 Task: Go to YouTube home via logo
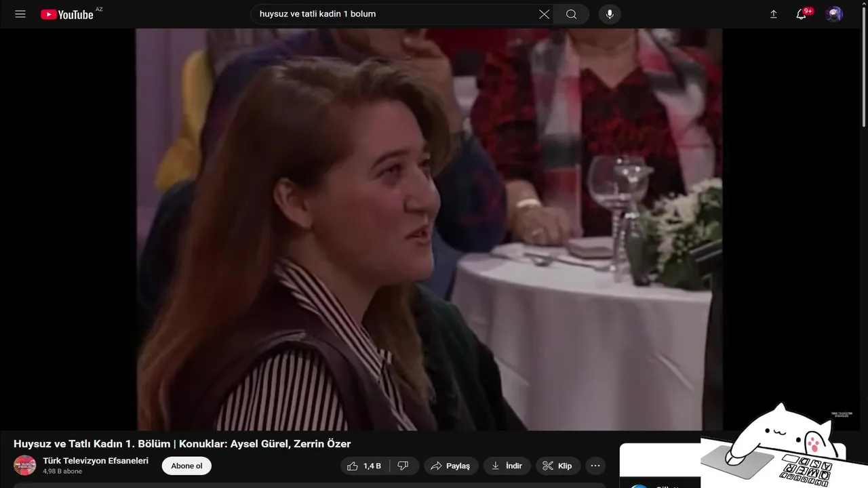[x=66, y=14]
